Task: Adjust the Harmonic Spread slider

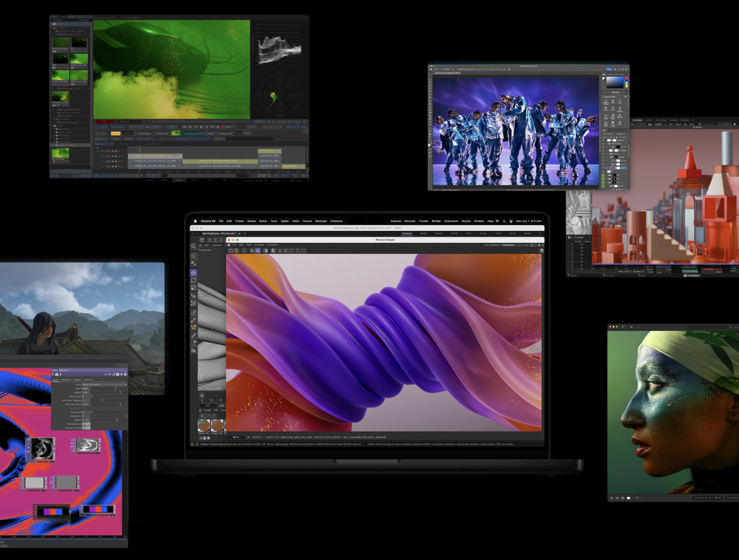Action: tap(102, 400)
